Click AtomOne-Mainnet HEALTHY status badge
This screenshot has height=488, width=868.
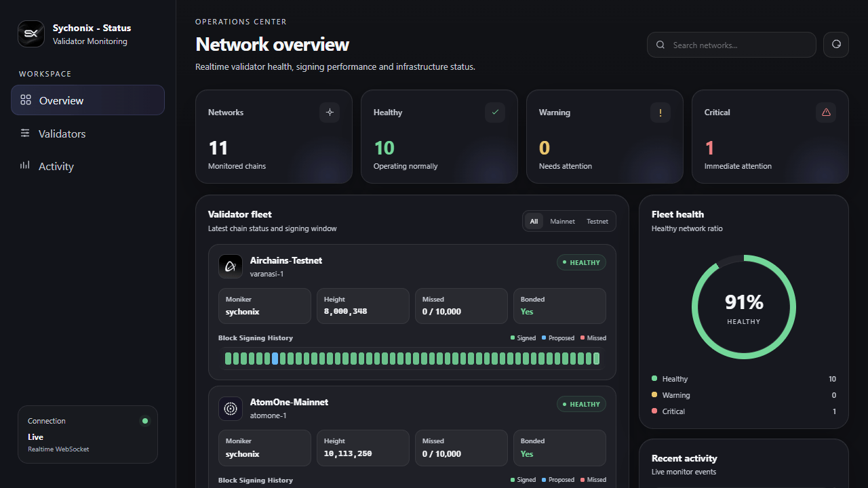[581, 404]
